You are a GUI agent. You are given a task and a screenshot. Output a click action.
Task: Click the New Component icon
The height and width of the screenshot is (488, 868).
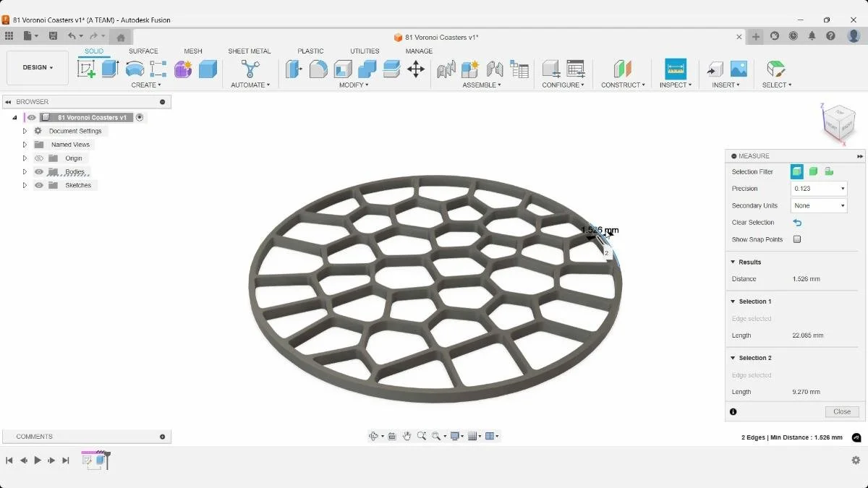click(470, 69)
